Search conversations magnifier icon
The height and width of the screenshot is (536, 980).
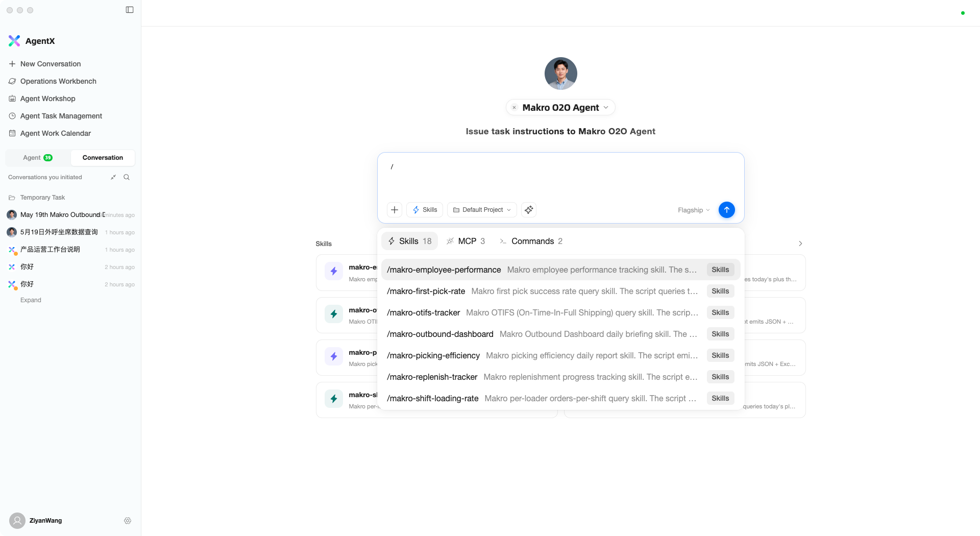pyautogui.click(x=127, y=177)
